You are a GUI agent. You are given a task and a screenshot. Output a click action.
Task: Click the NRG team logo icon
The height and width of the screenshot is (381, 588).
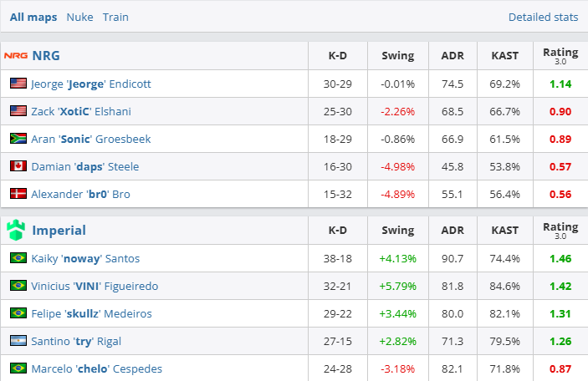[16, 56]
